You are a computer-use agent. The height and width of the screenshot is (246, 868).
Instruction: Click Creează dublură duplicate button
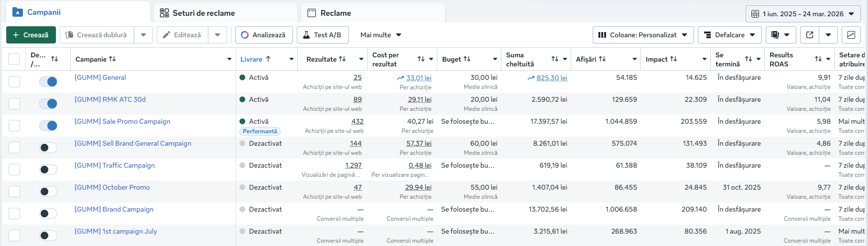coord(97,35)
